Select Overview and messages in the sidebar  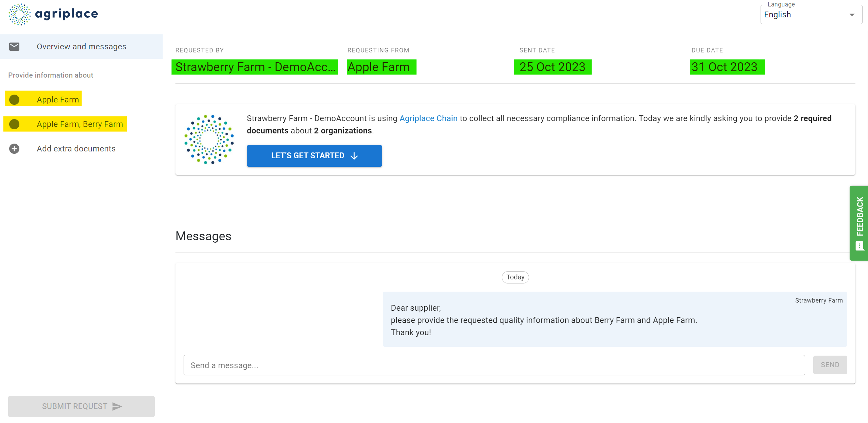[x=82, y=47]
